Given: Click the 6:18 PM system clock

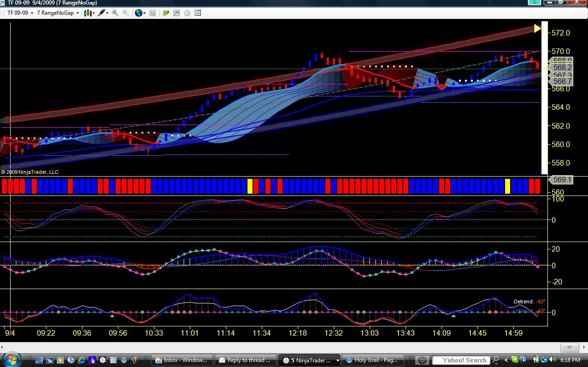Looking at the screenshot, I should [570, 360].
